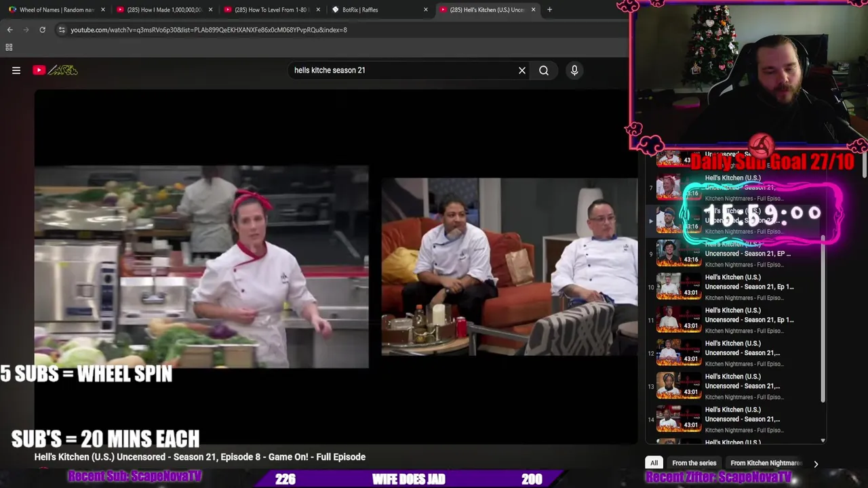Play playlist video number 13
The image size is (868, 488).
pos(736,386)
